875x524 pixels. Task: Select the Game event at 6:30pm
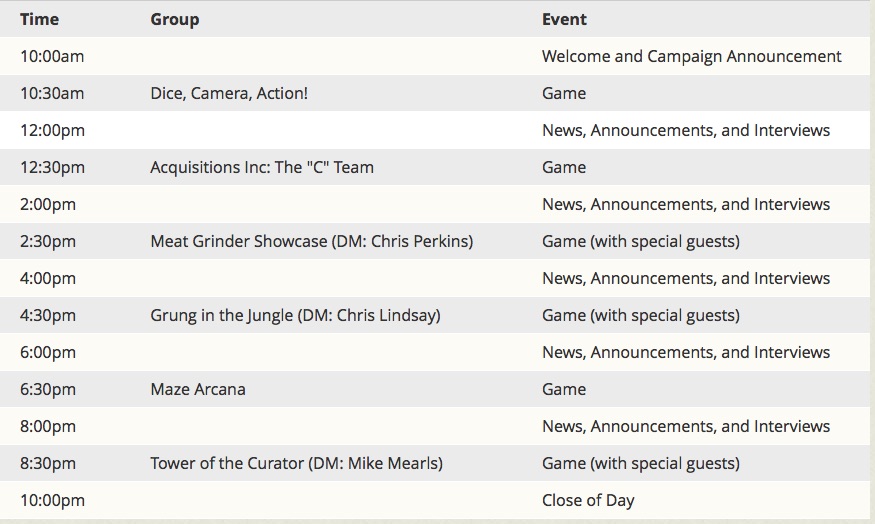[x=564, y=390]
